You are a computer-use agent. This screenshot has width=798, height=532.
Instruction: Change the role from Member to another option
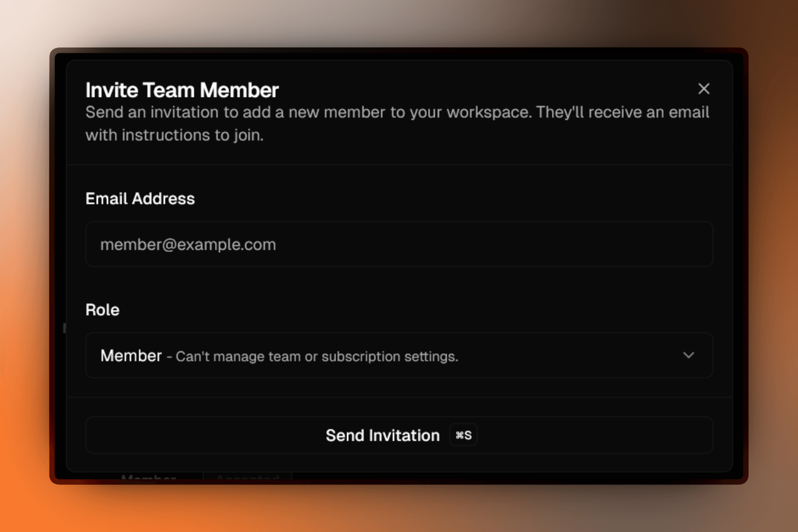click(399, 356)
